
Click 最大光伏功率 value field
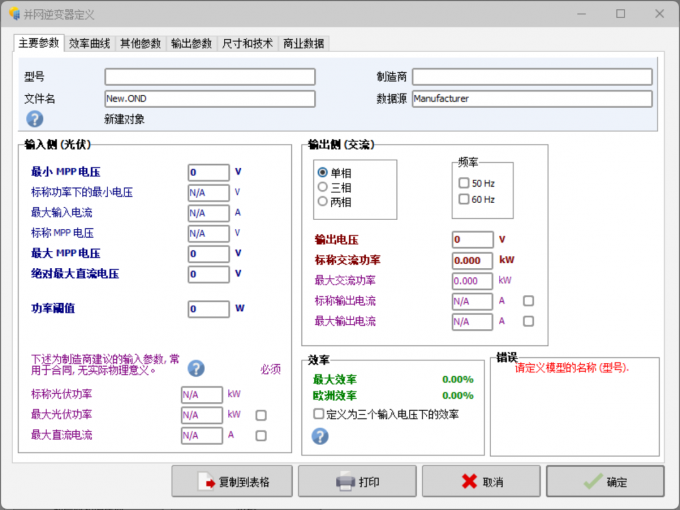202,415
